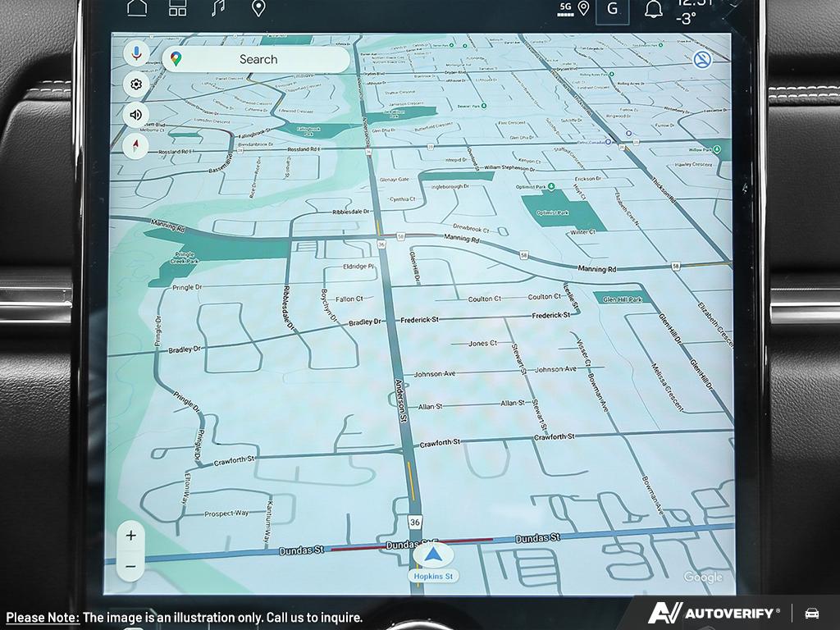Tap the Hopkins St location label
The width and height of the screenshot is (840, 630).
coord(433,577)
